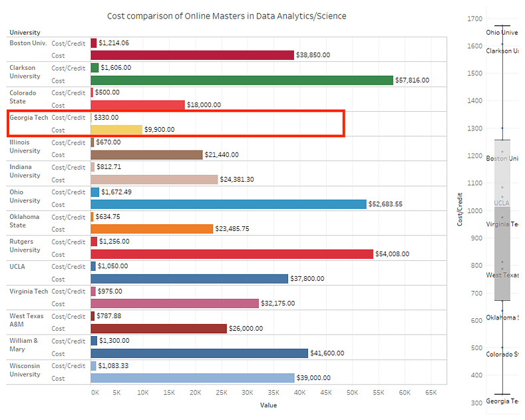
Task: Click the $787.88 West Texas A&M label
Action: click(x=109, y=316)
